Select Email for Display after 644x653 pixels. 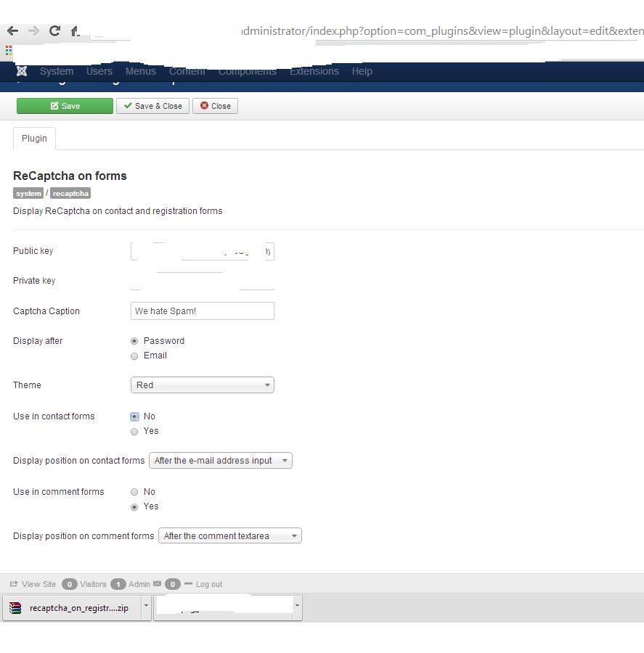coord(134,356)
